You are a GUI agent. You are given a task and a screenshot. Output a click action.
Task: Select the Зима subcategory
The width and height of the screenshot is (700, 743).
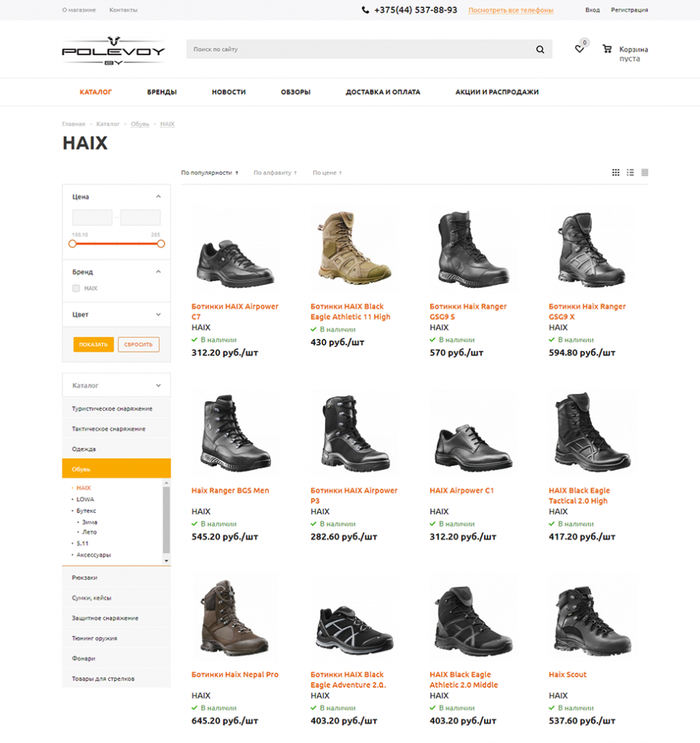click(89, 522)
